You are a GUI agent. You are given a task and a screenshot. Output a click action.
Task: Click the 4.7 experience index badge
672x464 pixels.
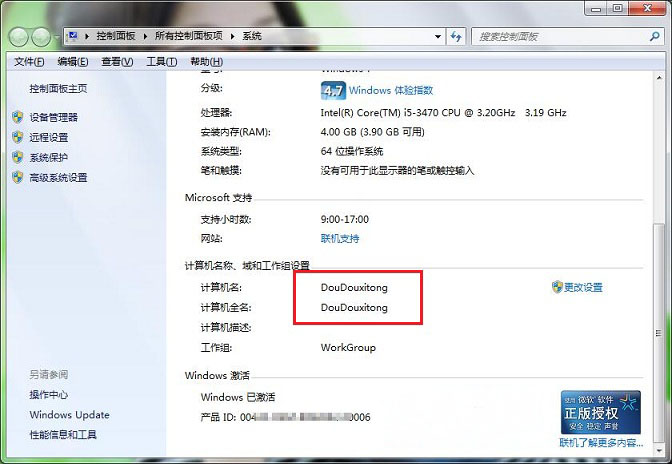tap(333, 90)
